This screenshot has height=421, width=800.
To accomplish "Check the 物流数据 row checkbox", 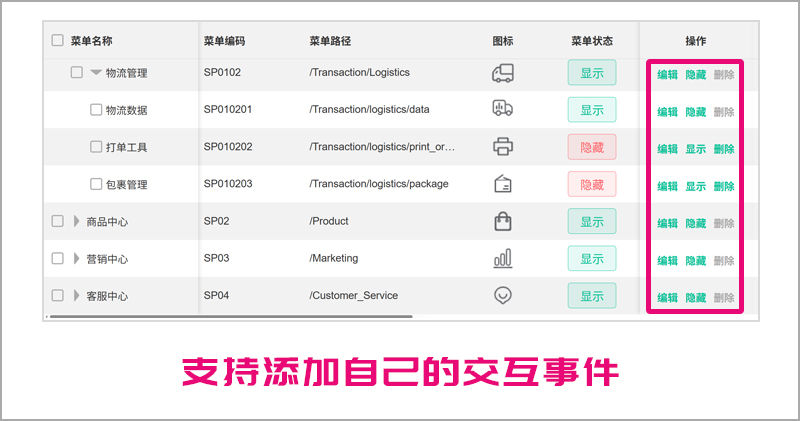I will pos(96,109).
